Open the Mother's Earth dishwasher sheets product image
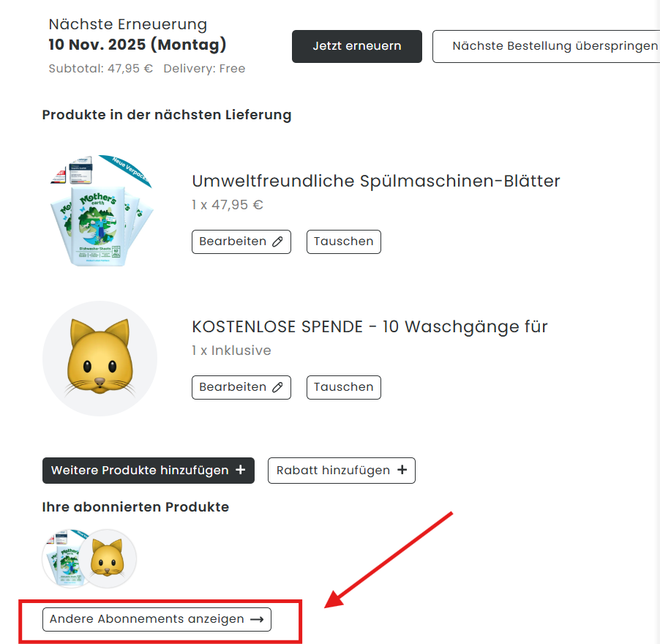This screenshot has width=660, height=644. point(101,211)
